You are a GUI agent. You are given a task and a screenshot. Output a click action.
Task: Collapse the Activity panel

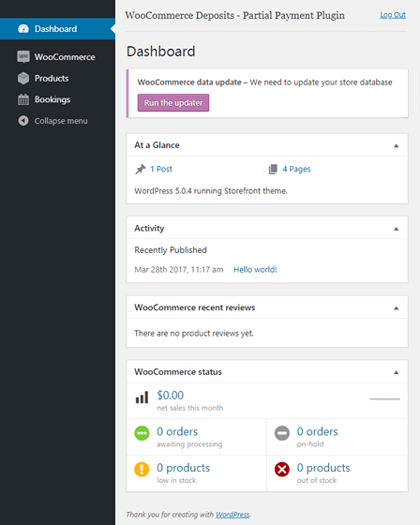click(397, 229)
